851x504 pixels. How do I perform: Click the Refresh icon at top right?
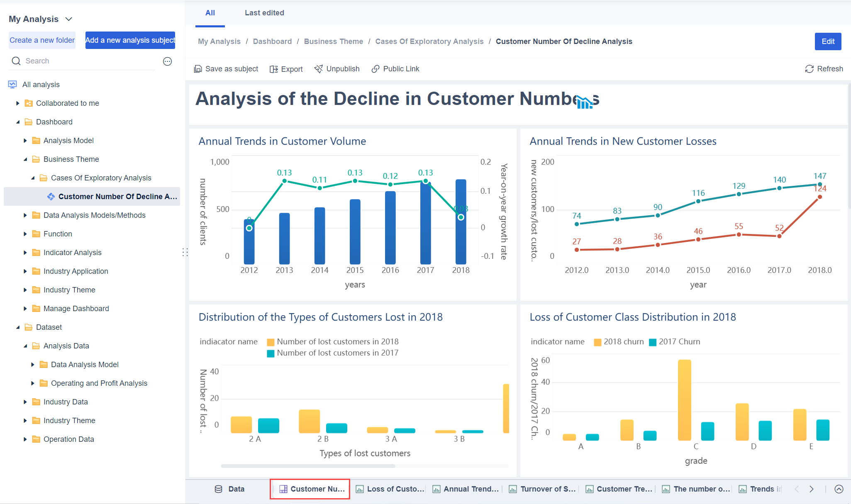click(x=810, y=68)
